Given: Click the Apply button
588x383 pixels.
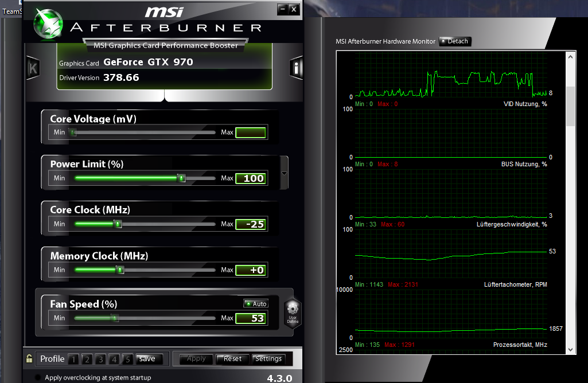Looking at the screenshot, I should click(x=196, y=359).
